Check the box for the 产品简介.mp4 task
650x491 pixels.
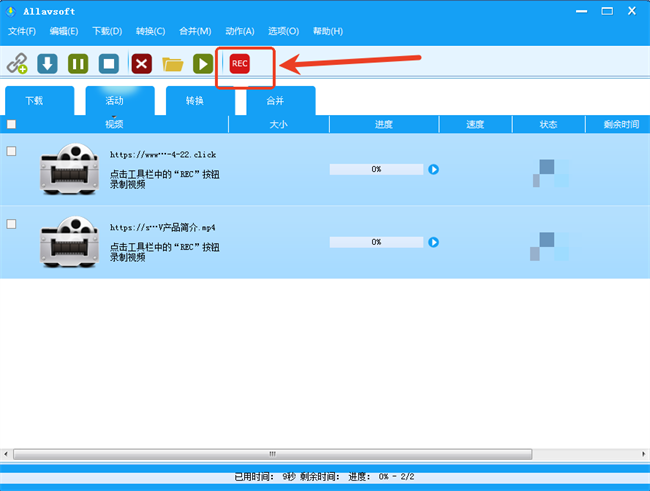point(11,224)
